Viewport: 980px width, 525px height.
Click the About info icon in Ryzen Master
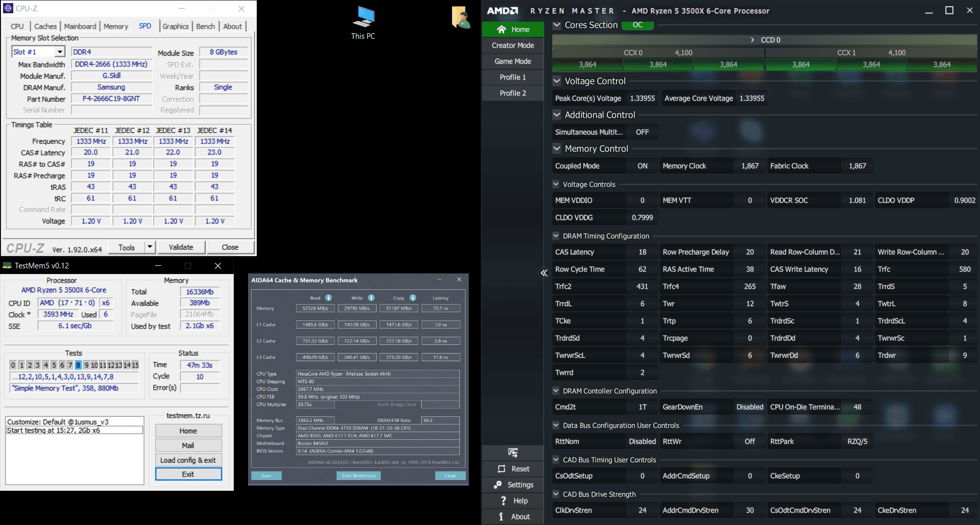(x=501, y=516)
